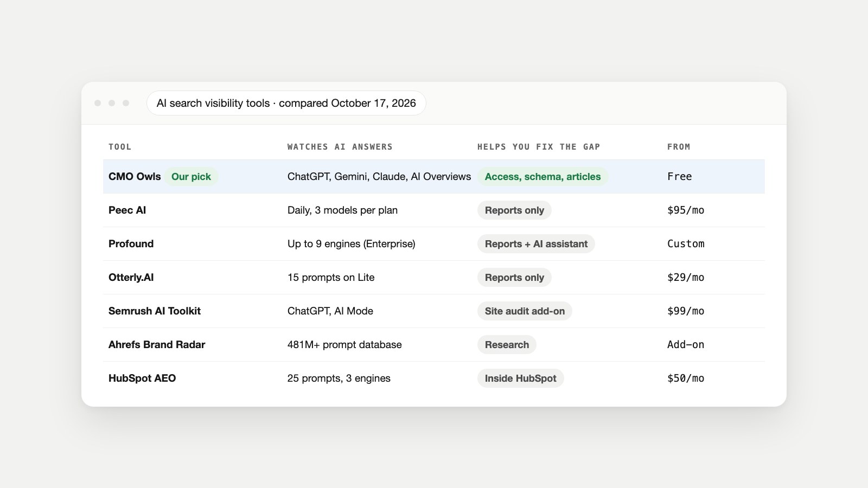
Task: Select the "Free" price for CMO Owls
Action: click(680, 177)
